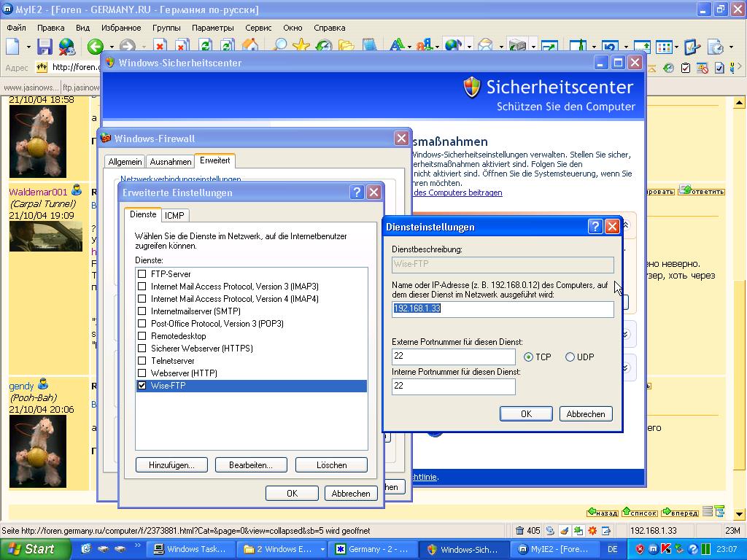This screenshot has height=560, width=747.
Task: Click the grid view toolbar icon
Action: click(x=664, y=46)
